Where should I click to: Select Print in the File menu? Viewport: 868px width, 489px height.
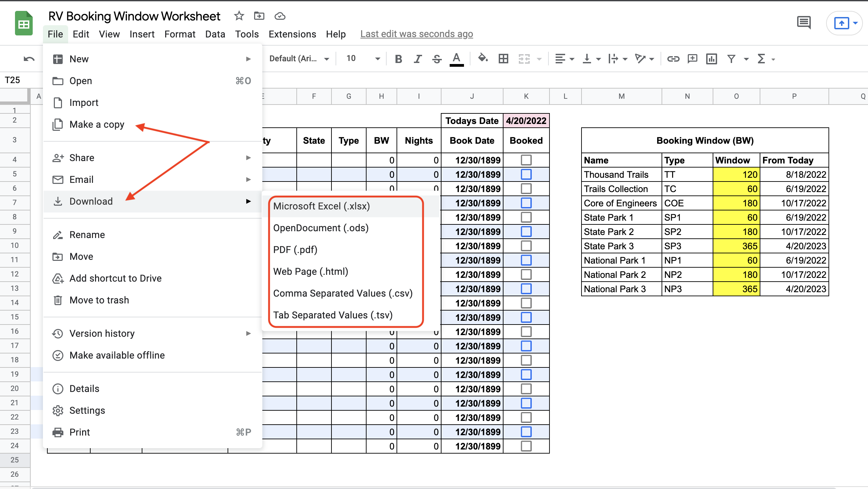153,432
